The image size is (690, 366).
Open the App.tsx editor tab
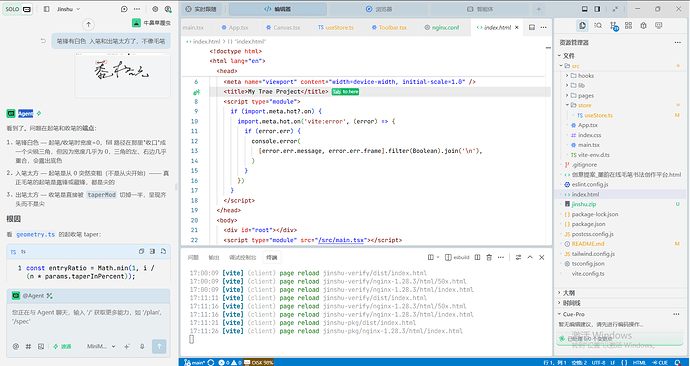(x=235, y=27)
